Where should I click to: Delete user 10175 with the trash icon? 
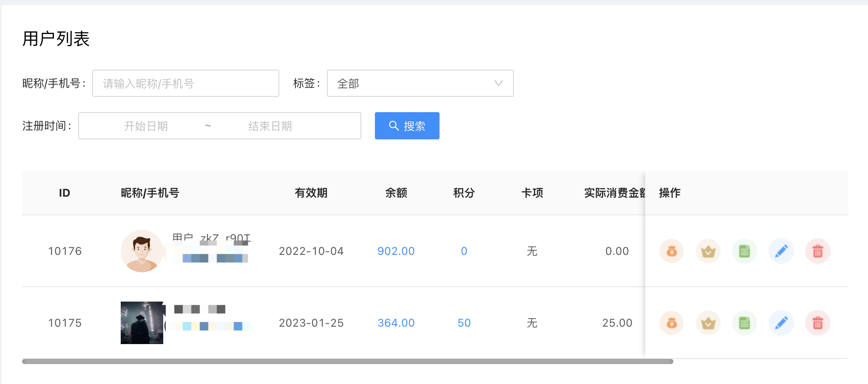pos(818,323)
